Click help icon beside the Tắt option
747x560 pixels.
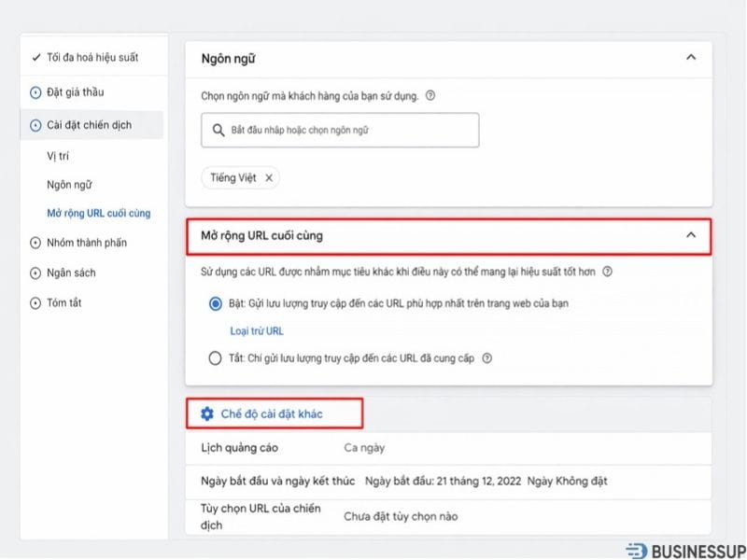click(486, 357)
